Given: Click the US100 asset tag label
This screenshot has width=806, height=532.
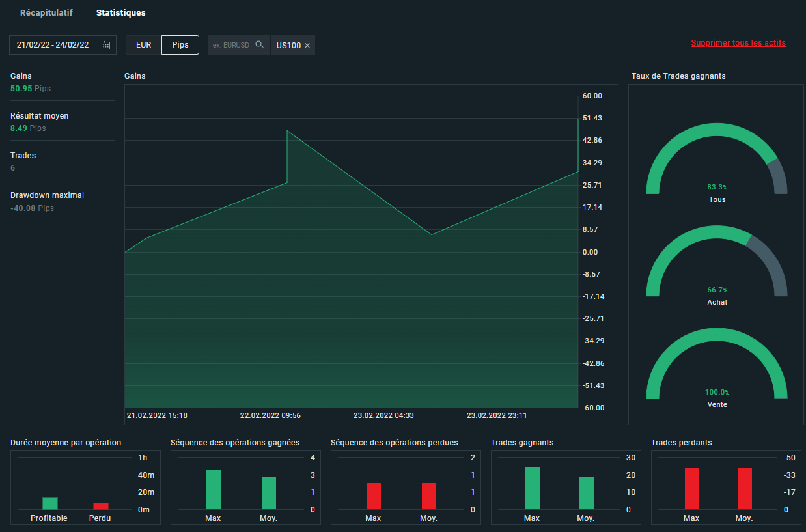Looking at the screenshot, I should click(x=288, y=46).
